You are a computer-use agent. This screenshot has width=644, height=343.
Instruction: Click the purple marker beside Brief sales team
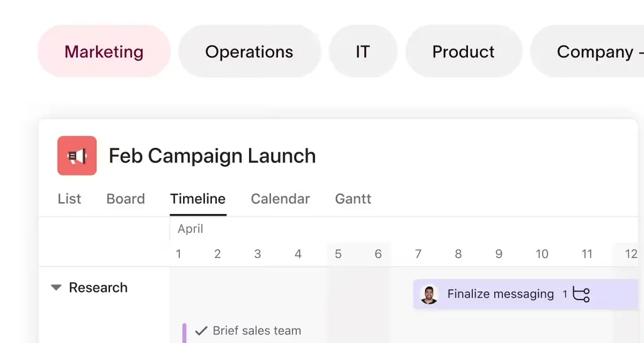184,333
